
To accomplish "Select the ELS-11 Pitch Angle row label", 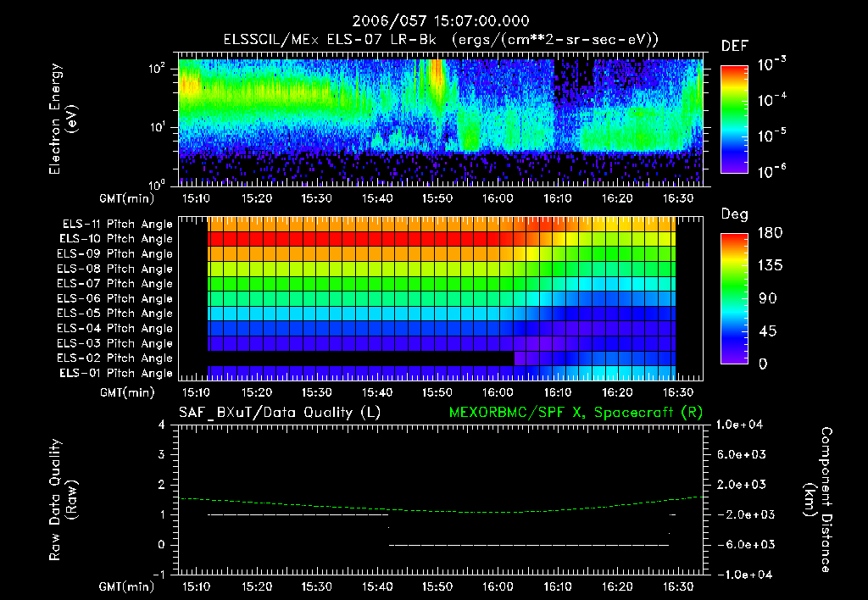I will click(117, 225).
